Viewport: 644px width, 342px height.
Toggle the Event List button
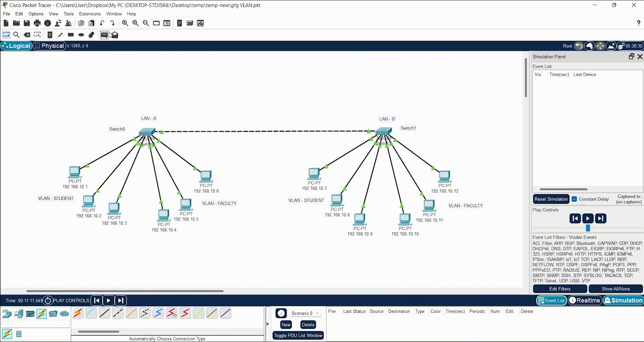[x=551, y=300]
